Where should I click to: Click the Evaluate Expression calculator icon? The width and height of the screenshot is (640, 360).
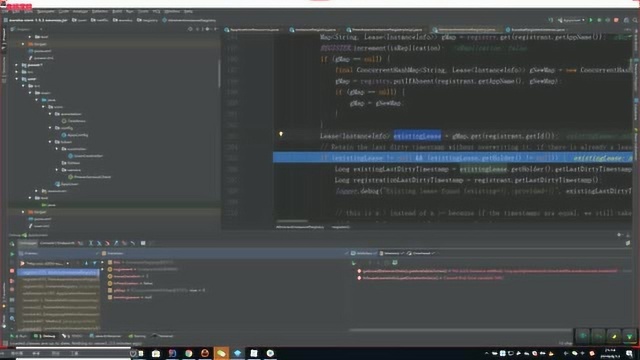[x=143, y=243]
